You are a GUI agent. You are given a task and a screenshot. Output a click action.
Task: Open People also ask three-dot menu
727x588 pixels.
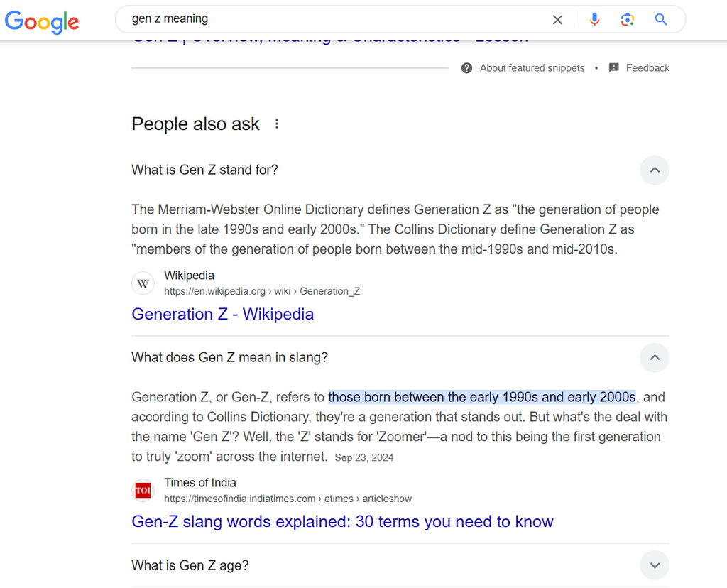(277, 124)
